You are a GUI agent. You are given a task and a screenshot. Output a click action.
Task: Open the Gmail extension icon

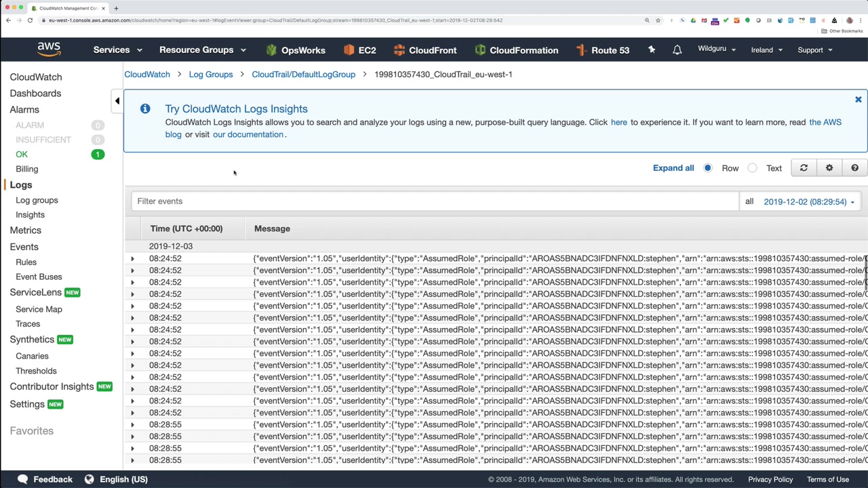tap(704, 20)
